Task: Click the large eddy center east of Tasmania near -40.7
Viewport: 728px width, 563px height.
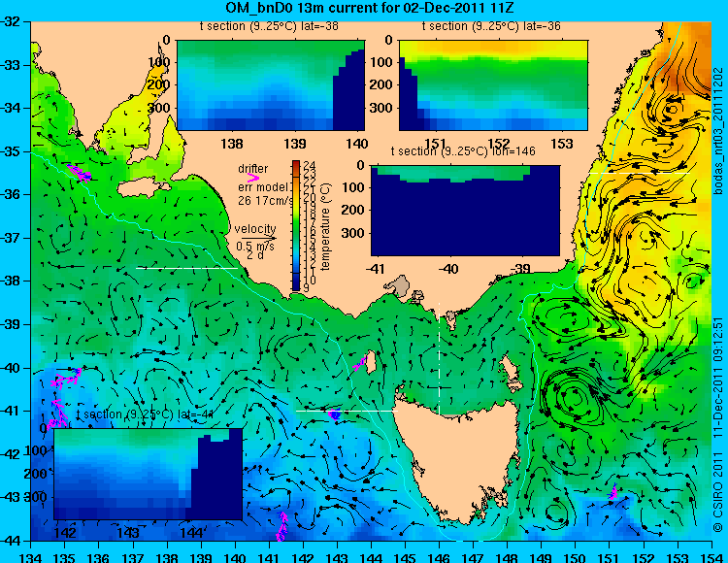Action: 576,398
